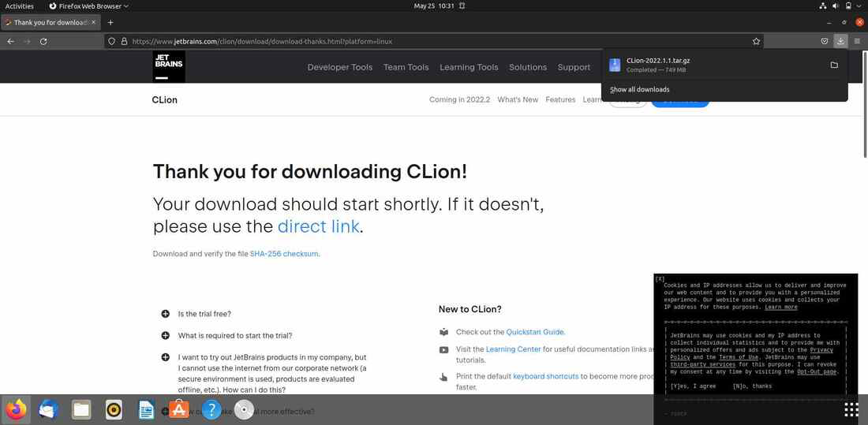Screen dimensions: 868x425
Task: Open the system status menu arrow
Action: click(859, 6)
